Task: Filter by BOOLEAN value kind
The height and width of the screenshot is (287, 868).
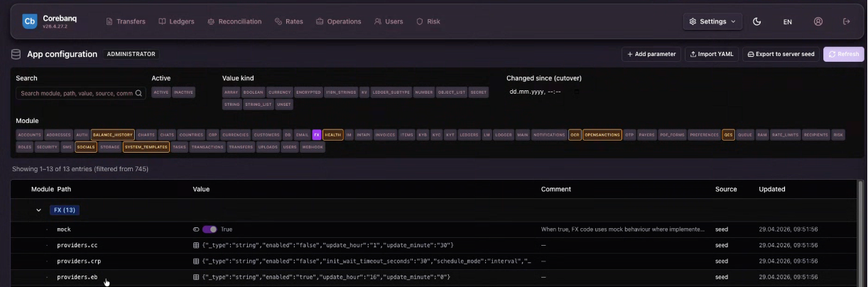Action: pyautogui.click(x=253, y=92)
